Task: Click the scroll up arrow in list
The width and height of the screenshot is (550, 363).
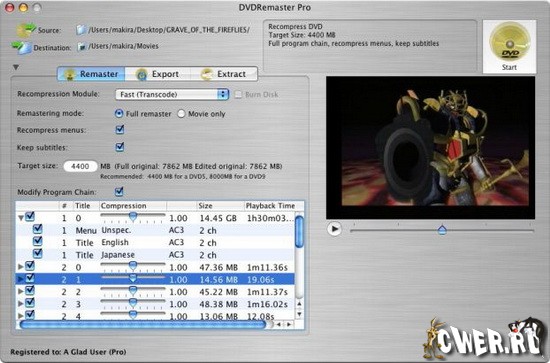Action: coord(299,304)
